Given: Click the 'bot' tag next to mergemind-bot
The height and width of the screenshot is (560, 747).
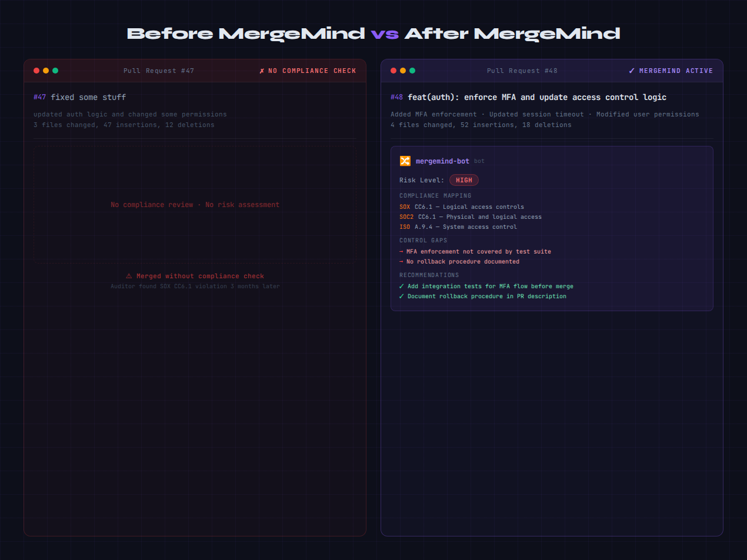Looking at the screenshot, I should (479, 161).
